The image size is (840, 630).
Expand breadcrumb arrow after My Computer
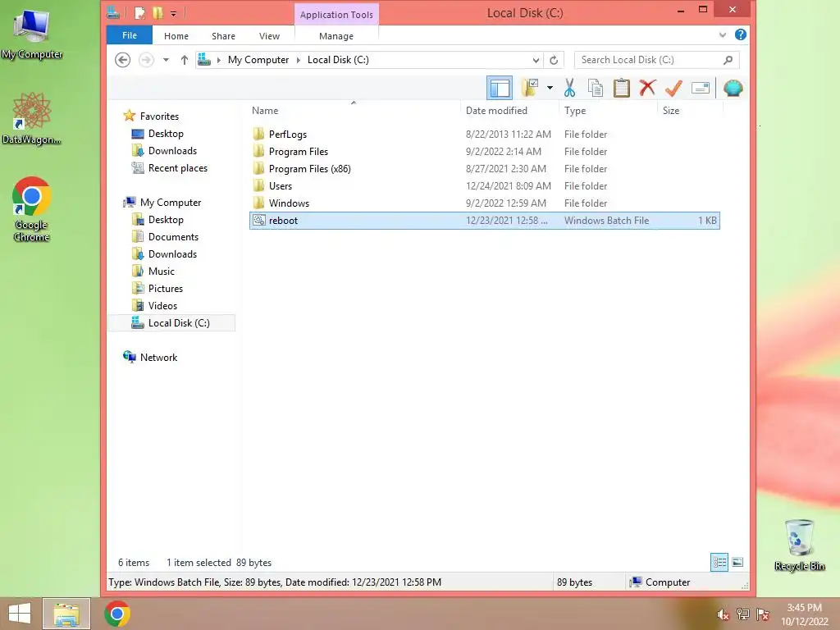coord(299,59)
